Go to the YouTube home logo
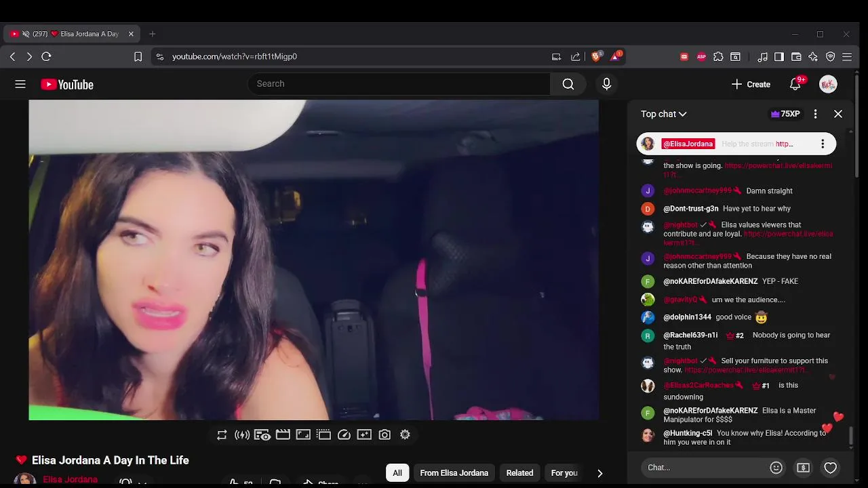The height and width of the screenshot is (488, 868). pos(67,85)
